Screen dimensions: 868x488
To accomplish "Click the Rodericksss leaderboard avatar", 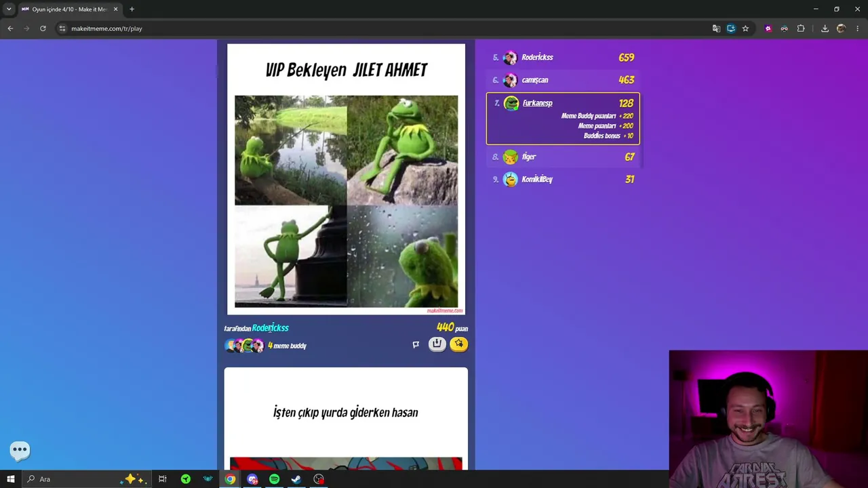I will (510, 58).
